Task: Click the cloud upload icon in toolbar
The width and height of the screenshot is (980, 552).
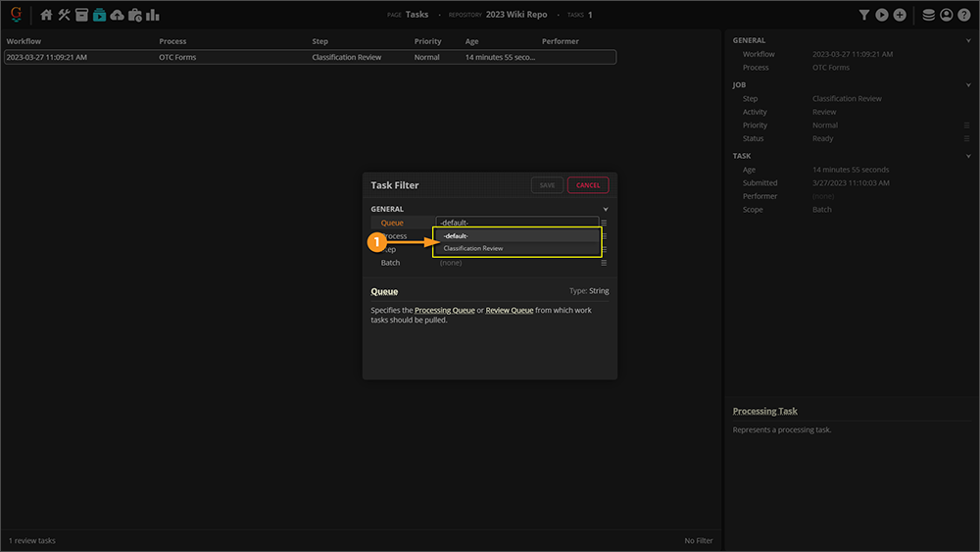Action: (117, 15)
